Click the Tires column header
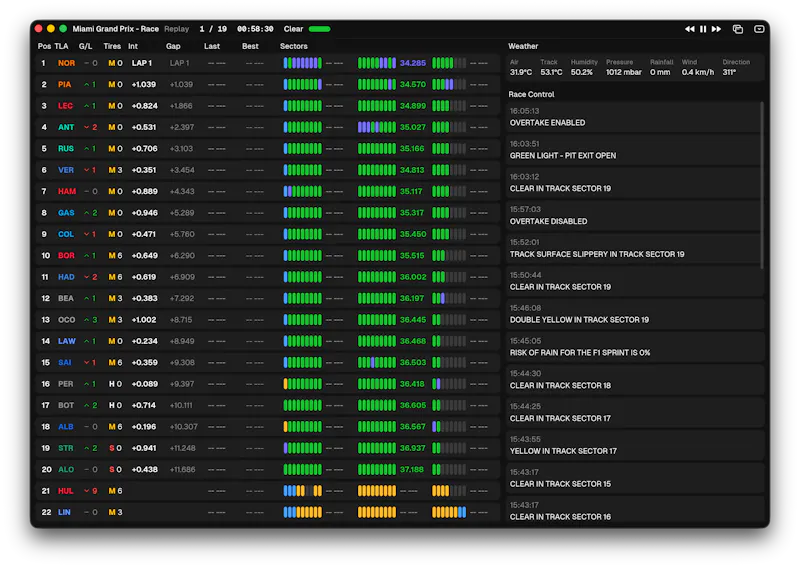The image size is (800, 568). (x=112, y=46)
